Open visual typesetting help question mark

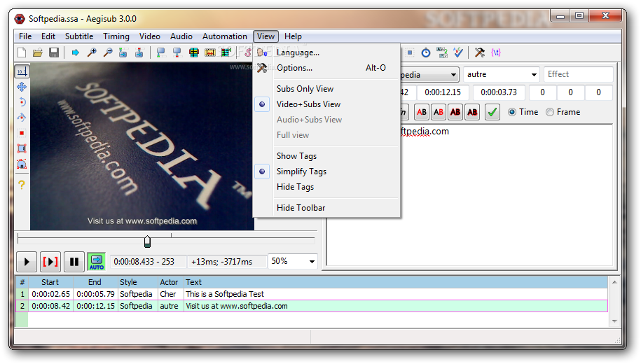click(x=22, y=185)
